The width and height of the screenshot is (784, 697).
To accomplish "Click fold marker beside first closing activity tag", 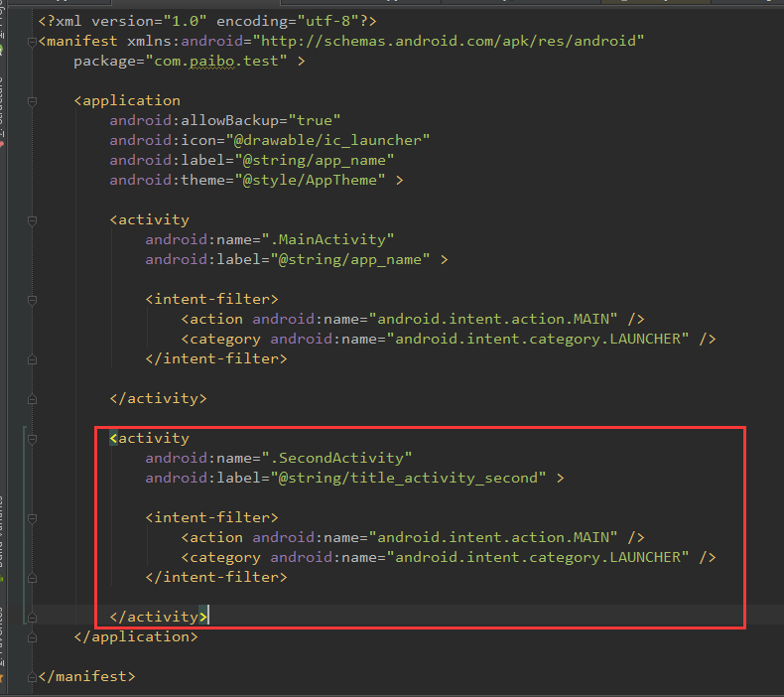I will (x=32, y=399).
